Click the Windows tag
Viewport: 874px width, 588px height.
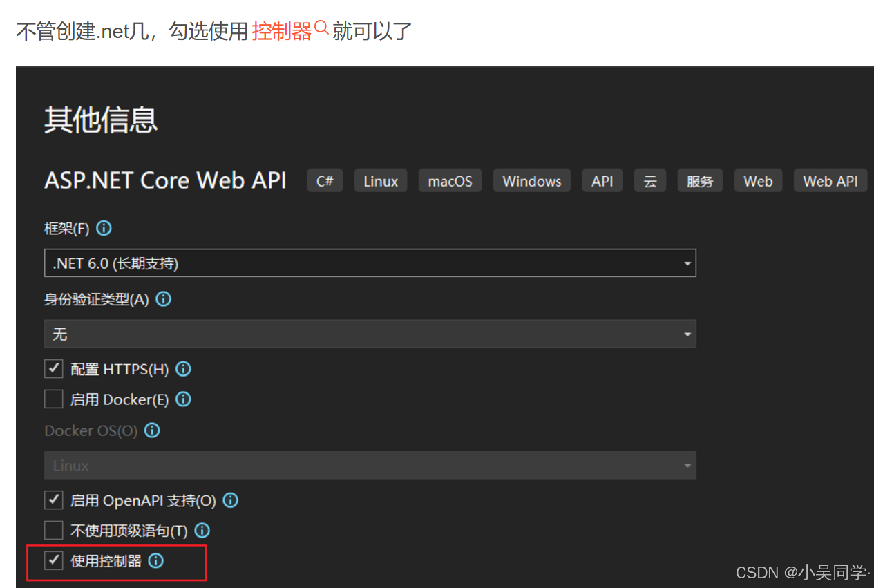click(x=532, y=181)
